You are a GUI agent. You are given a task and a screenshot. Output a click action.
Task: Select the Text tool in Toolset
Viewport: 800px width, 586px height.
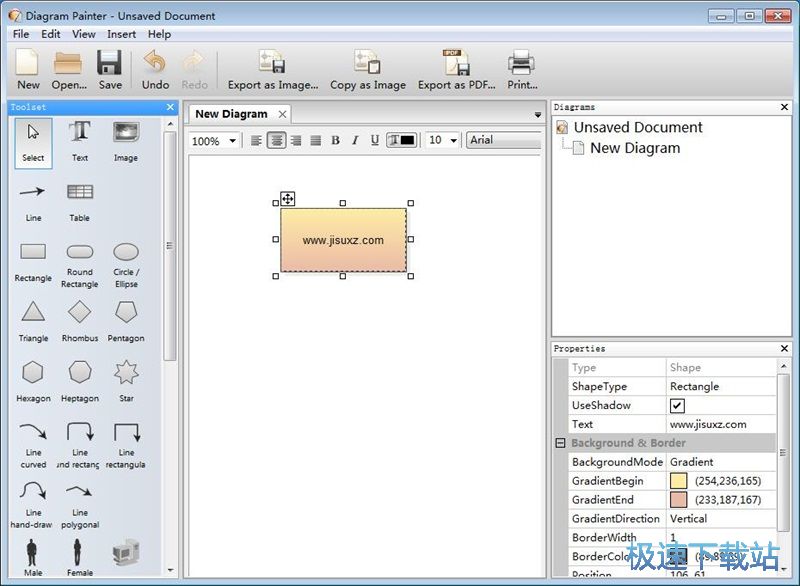pos(80,140)
